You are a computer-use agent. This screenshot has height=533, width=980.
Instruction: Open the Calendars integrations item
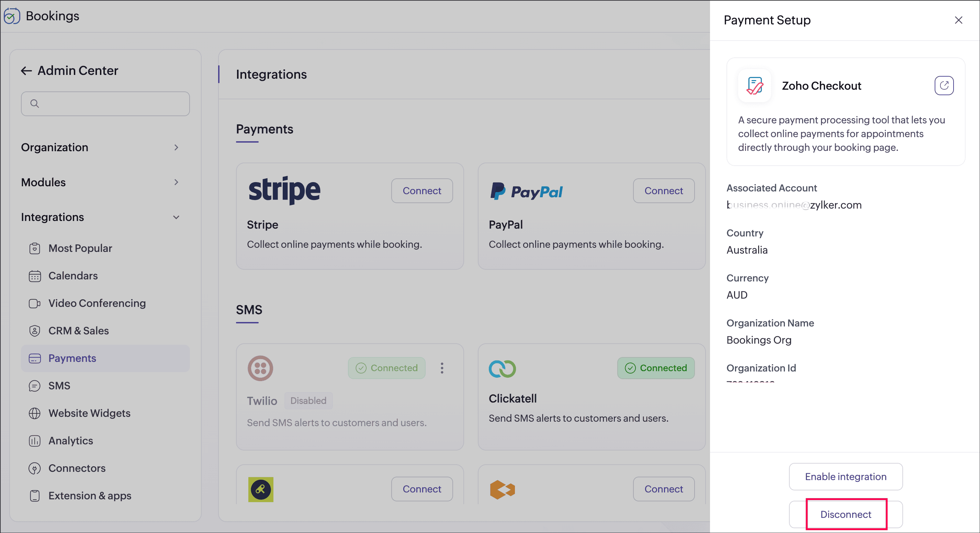pyautogui.click(x=73, y=276)
